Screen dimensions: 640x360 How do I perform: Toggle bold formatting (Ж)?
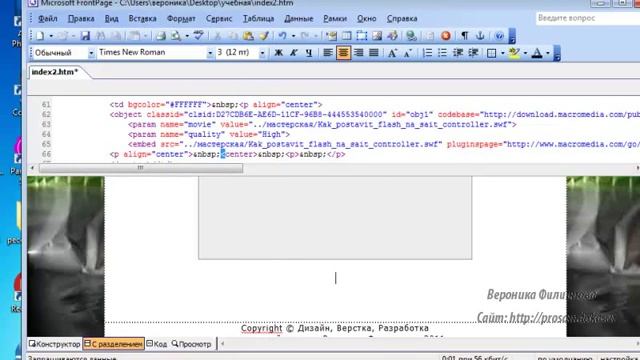click(278, 53)
